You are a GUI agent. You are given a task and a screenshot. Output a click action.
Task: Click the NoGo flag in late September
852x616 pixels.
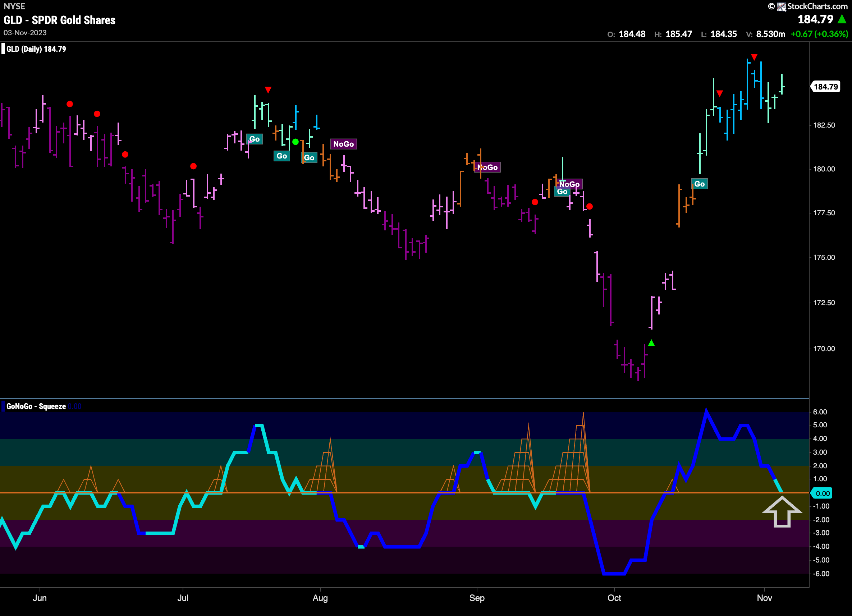click(569, 184)
